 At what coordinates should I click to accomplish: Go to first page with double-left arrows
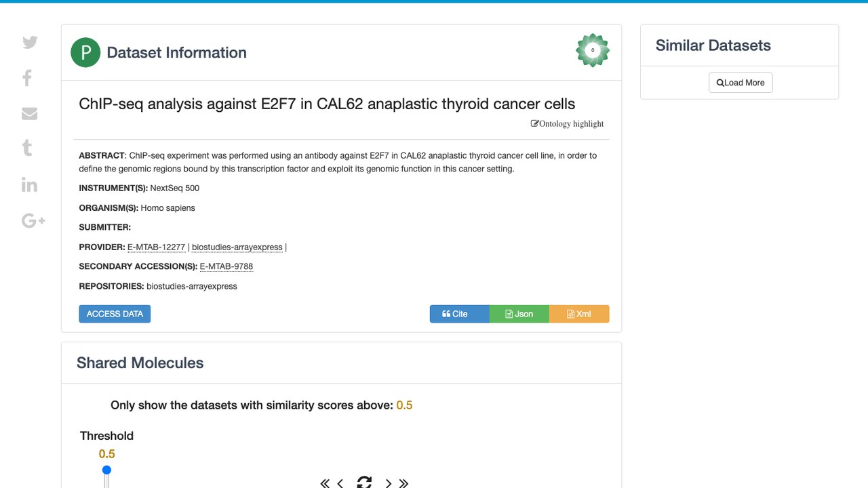tap(325, 483)
